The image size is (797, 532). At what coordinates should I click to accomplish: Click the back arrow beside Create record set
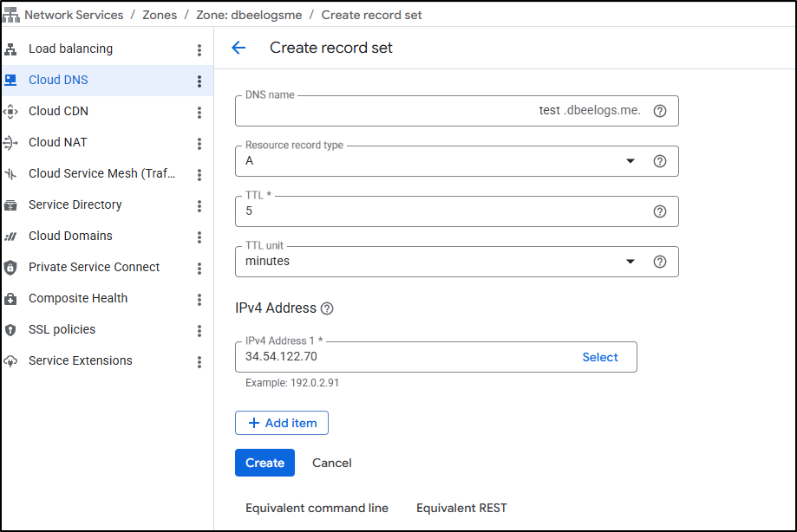pyautogui.click(x=238, y=49)
